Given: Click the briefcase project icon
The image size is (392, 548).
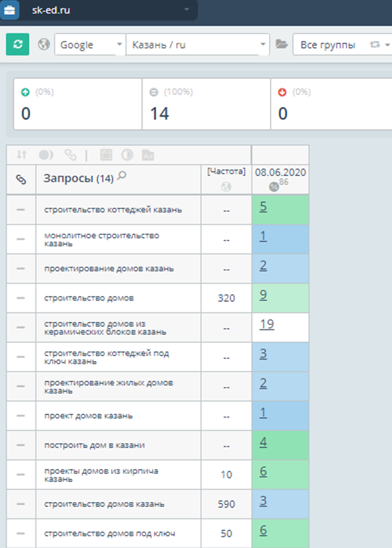Looking at the screenshot, I should [x=10, y=10].
